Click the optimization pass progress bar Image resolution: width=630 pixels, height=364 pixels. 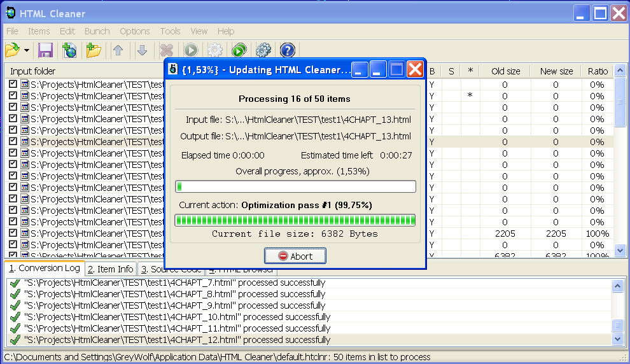coord(295,220)
